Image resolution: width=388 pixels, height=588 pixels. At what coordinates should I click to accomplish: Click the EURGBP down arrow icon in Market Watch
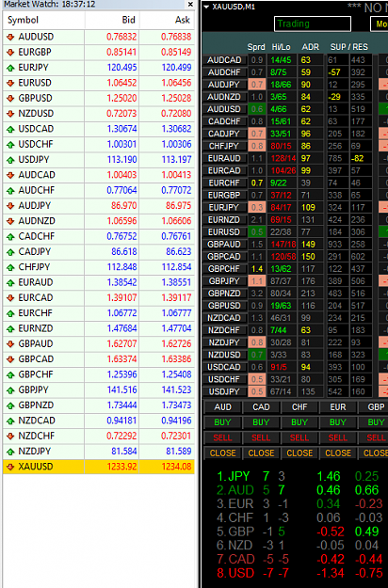pyautogui.click(x=10, y=52)
